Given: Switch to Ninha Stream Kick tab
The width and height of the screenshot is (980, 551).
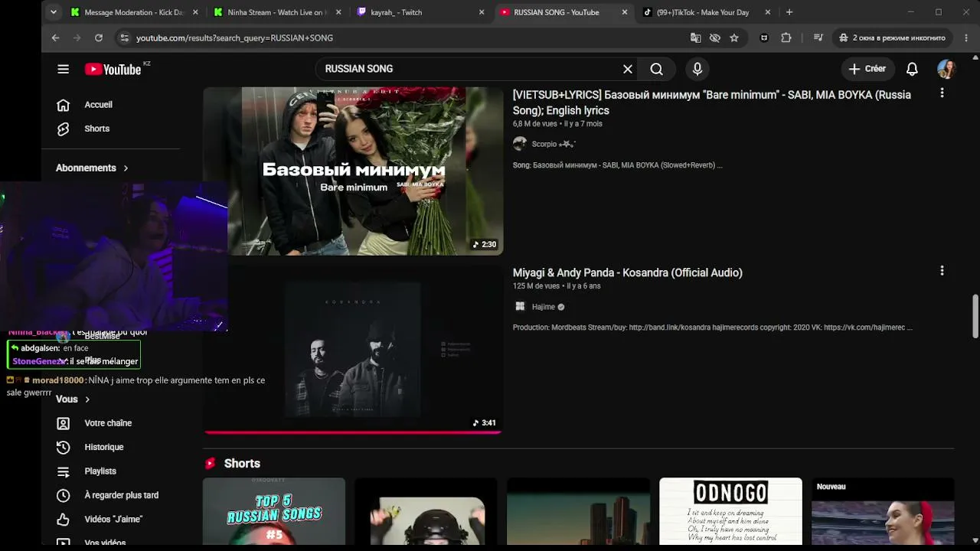Looking at the screenshot, I should pos(276,12).
